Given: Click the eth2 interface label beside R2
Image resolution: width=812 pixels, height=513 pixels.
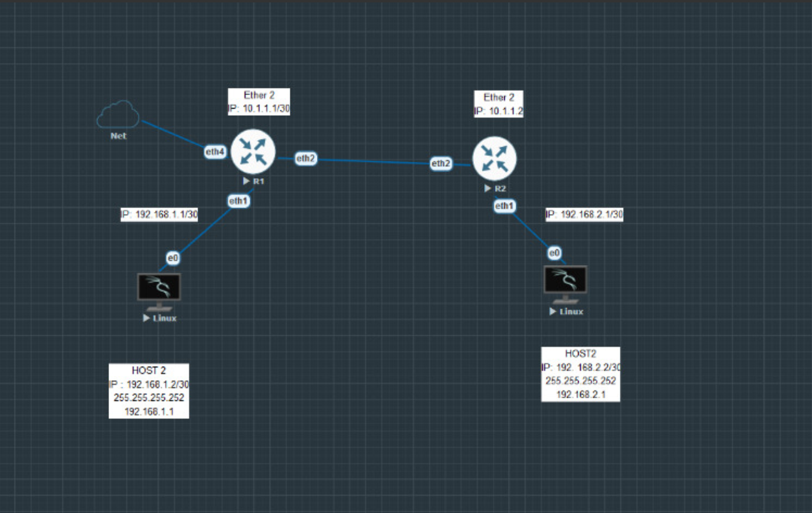Looking at the screenshot, I should 441,163.
